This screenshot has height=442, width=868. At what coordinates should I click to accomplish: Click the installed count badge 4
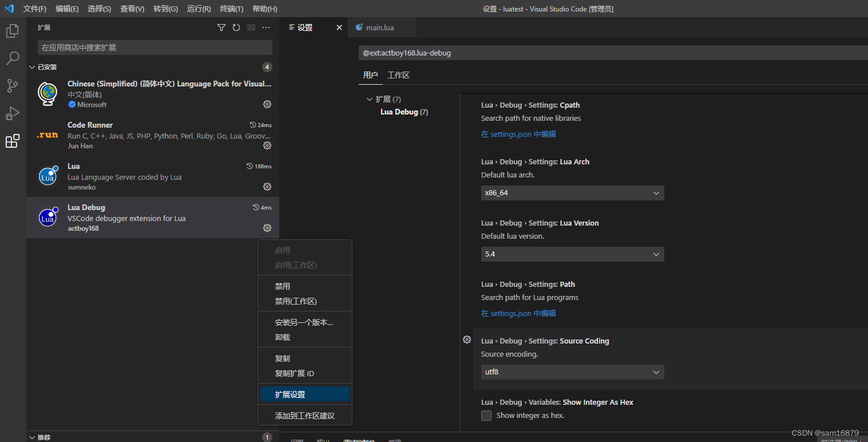coord(267,67)
